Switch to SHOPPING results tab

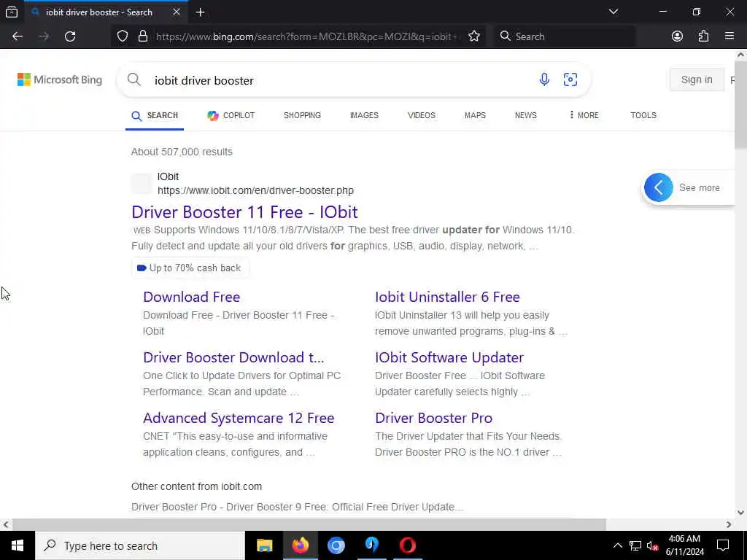click(302, 116)
